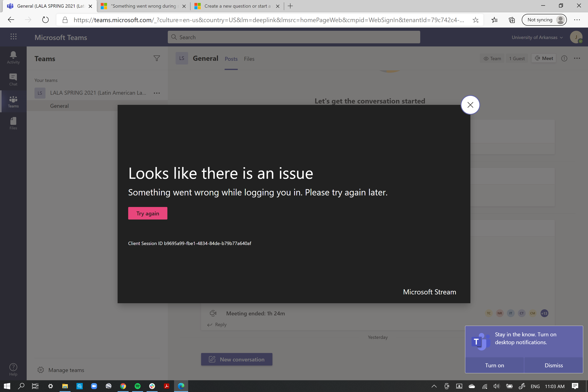
Task: Turn on desktop notifications
Action: click(x=494, y=365)
